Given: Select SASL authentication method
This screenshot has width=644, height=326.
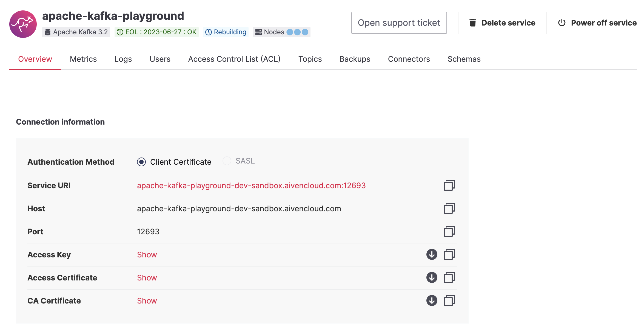Looking at the screenshot, I should click(227, 161).
